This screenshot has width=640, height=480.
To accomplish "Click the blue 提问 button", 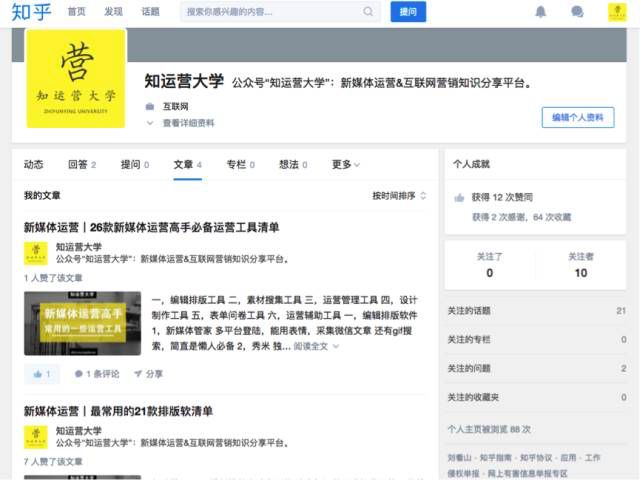I will [408, 12].
